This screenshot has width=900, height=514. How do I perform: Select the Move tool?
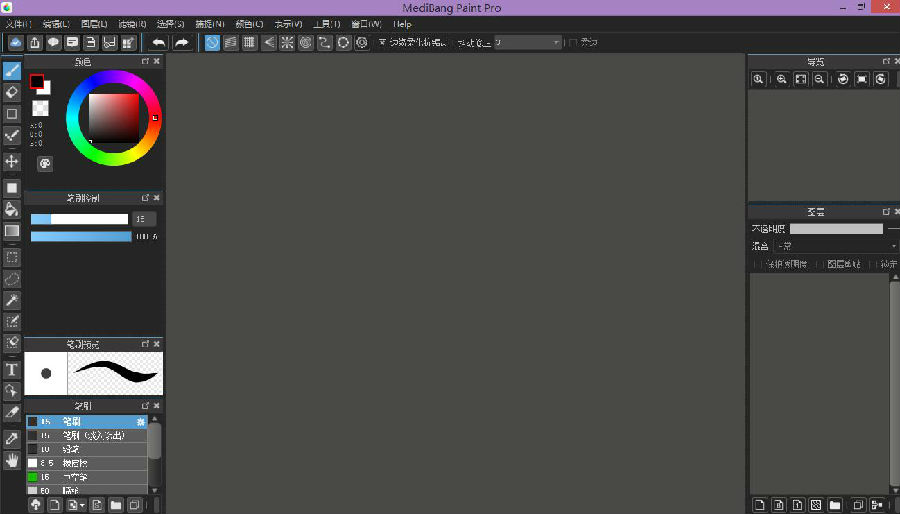coord(12,161)
